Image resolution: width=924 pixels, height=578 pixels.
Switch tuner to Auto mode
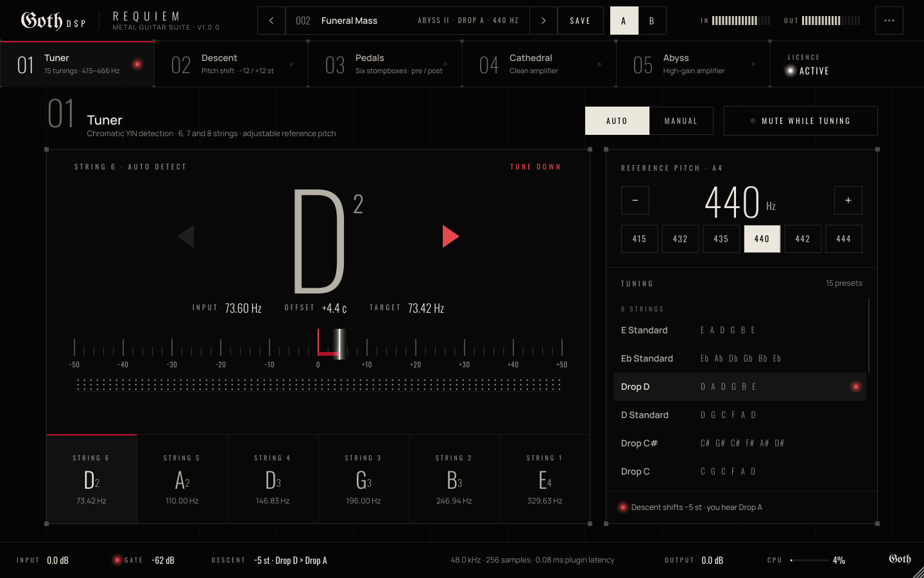click(x=617, y=121)
